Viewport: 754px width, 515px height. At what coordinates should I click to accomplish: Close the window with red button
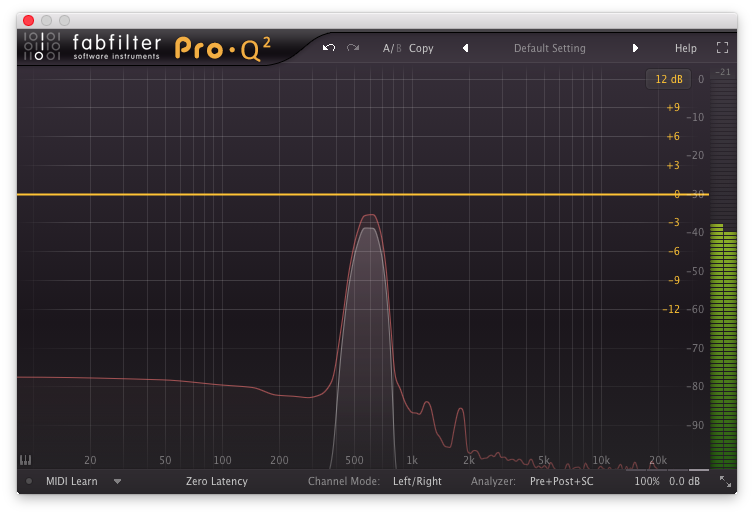click(28, 20)
